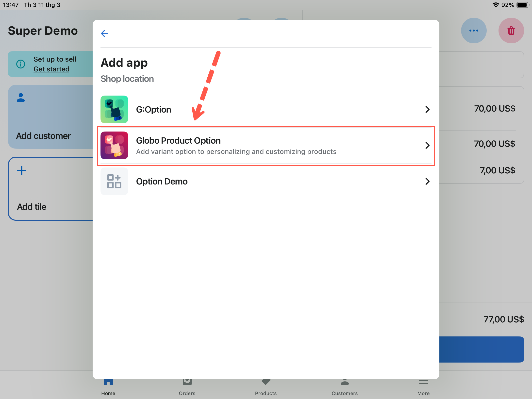Tap the battery indicator icon

[x=523, y=5]
